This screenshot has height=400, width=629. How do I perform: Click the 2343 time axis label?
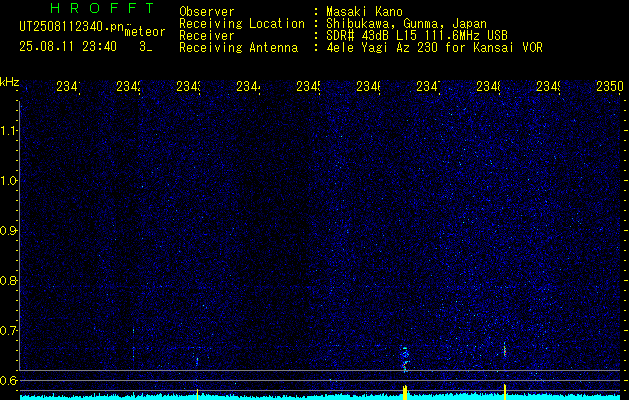pos(189,86)
